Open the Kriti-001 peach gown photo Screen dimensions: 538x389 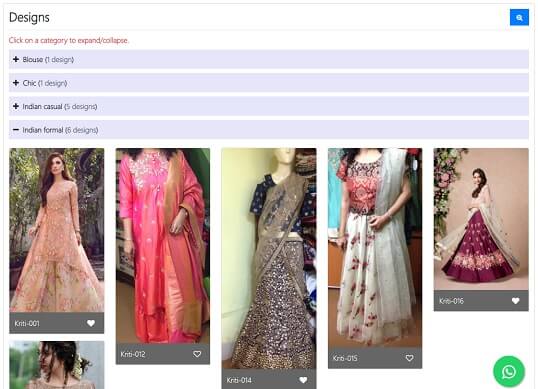click(x=57, y=230)
